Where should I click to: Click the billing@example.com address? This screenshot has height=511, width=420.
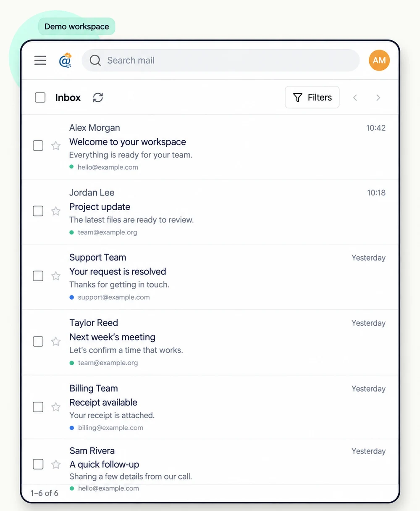pos(110,428)
